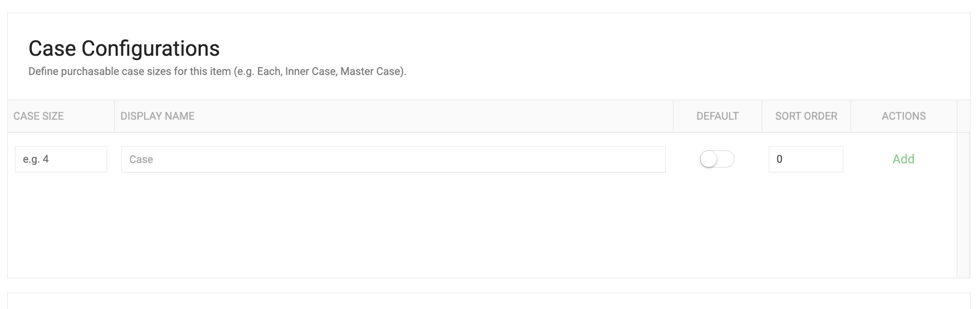Click the white knob of the Default switch
The image size is (980, 309).
pos(709,159)
